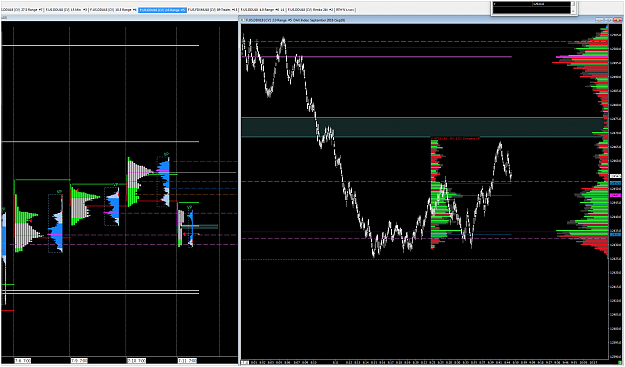The height and width of the screenshot is (367, 625).
Task: Select the teal shaded rectangle zone
Action: pos(423,127)
